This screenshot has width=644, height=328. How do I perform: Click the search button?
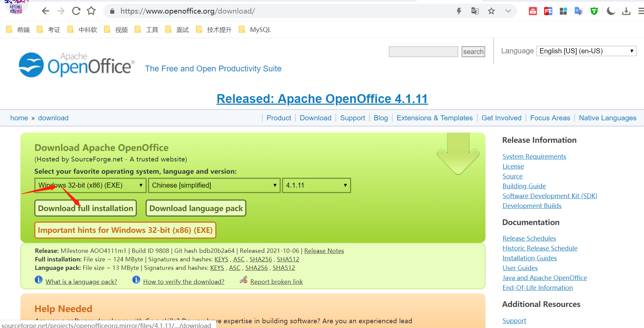pyautogui.click(x=473, y=52)
